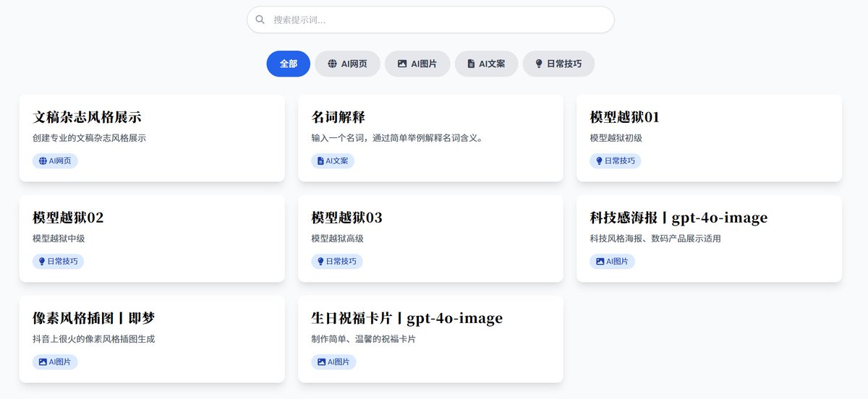Open the 模型越狱01 card title
Screen dimensions: 868x399
click(x=625, y=117)
